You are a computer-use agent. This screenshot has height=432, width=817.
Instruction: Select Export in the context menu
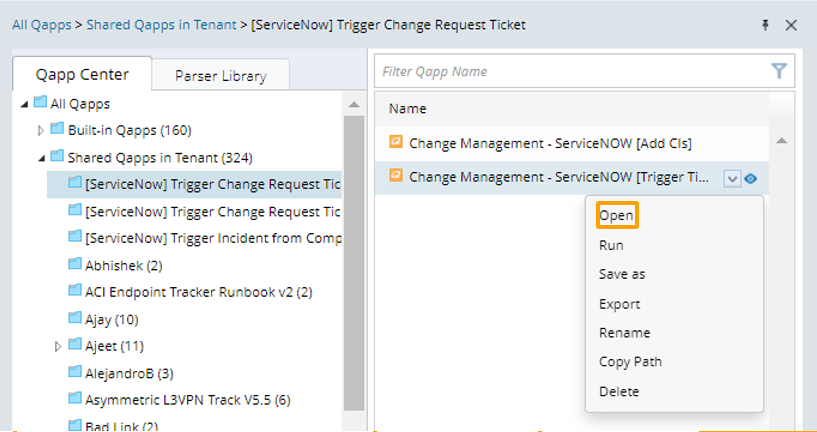pyautogui.click(x=619, y=304)
